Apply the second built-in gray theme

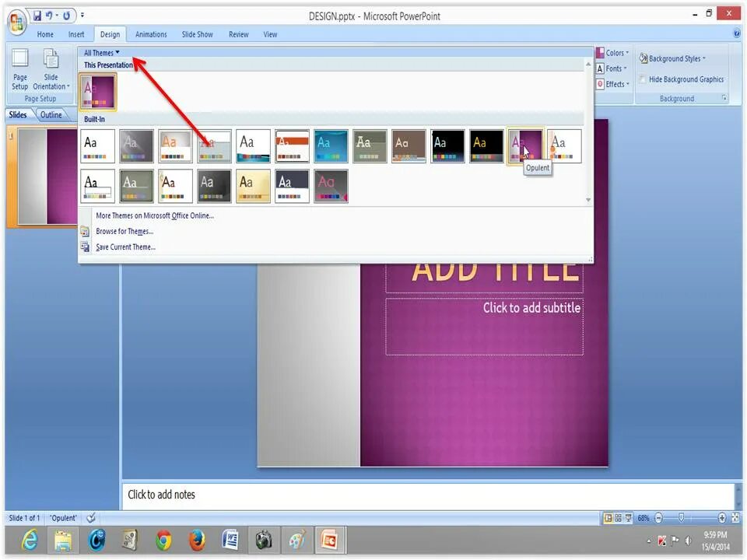point(136,145)
